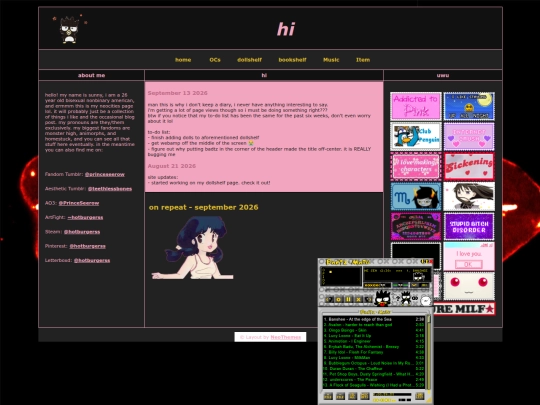Click the Badtz-Maru mascot in the page header
Image resolution: width=540 pixels, height=405 pixels.
pyautogui.click(x=70, y=30)
